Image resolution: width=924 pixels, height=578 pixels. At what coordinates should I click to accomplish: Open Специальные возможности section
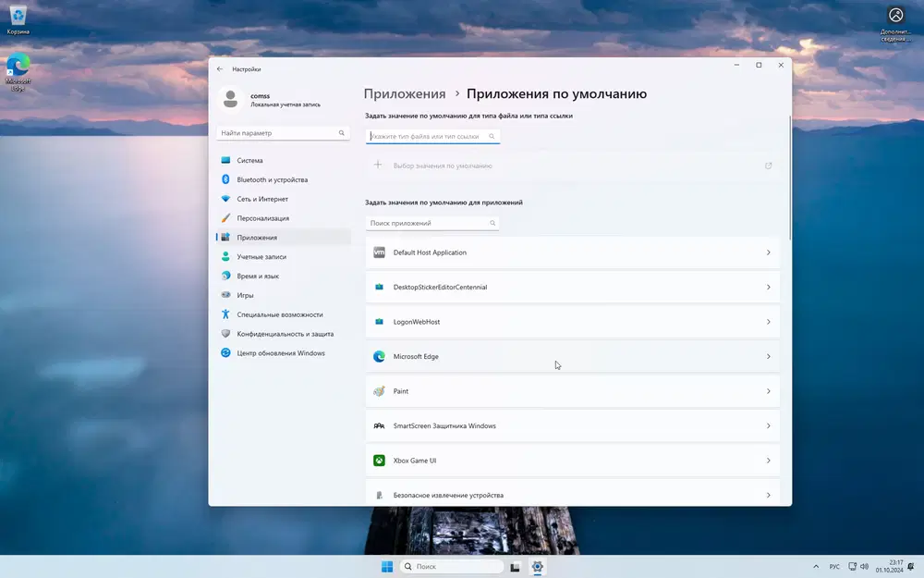coord(284,314)
